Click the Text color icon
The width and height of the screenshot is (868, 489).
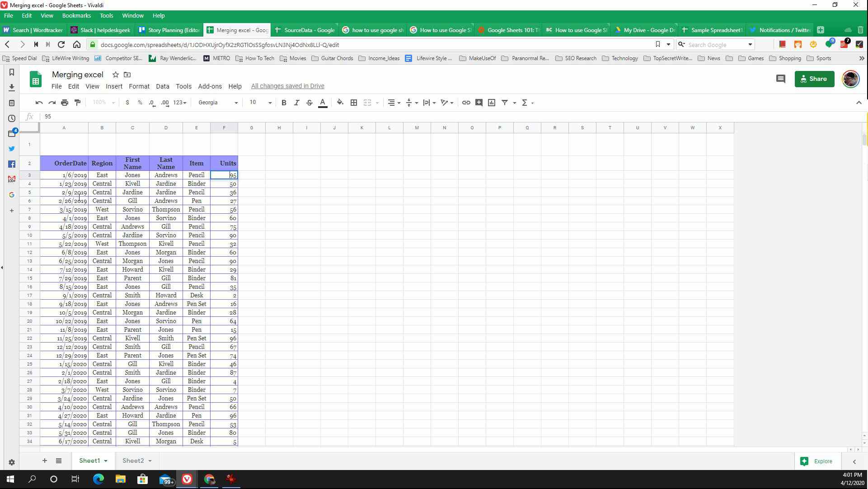pos(323,103)
